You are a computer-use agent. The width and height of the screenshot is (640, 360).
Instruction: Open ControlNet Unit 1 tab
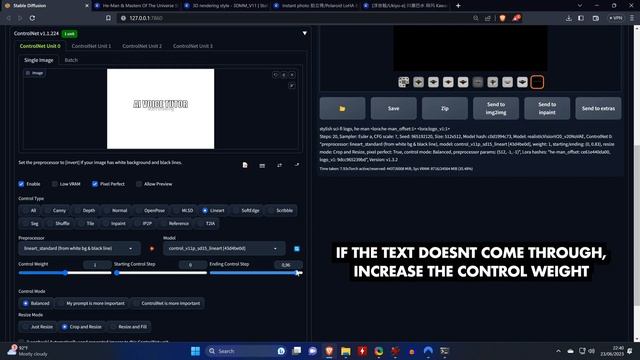click(x=91, y=46)
